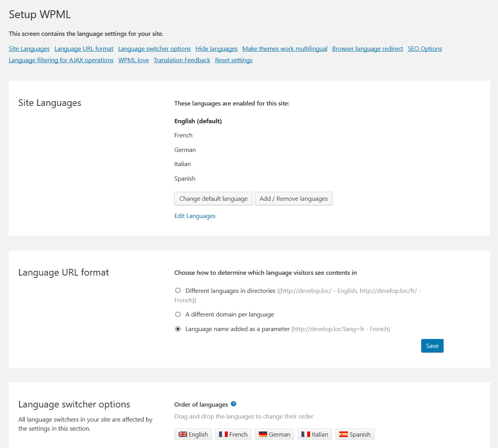Navigate to Hide languages section
The image size is (498, 448).
pyautogui.click(x=216, y=49)
